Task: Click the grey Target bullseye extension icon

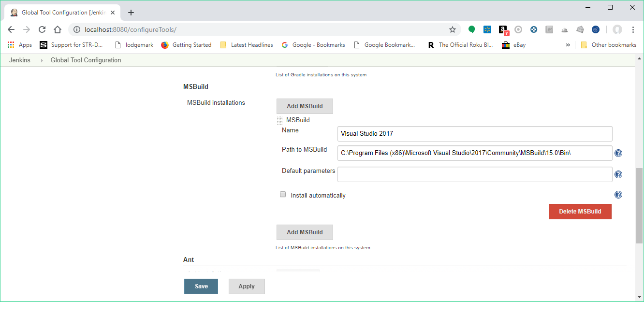Action: pos(518,29)
